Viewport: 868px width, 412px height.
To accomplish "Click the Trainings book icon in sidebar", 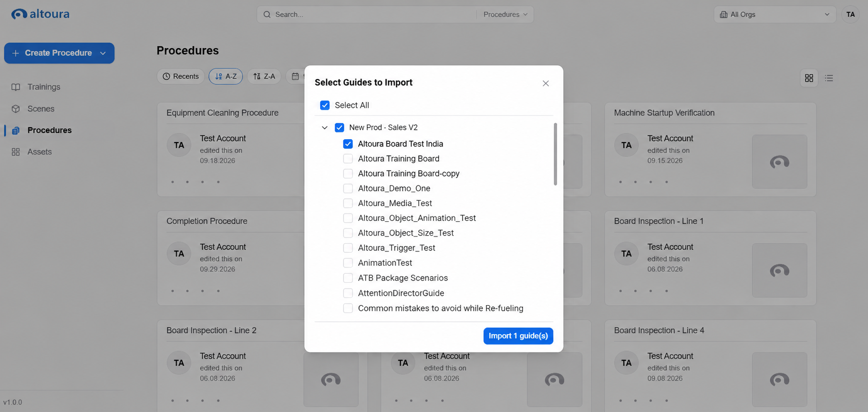I will pos(16,87).
